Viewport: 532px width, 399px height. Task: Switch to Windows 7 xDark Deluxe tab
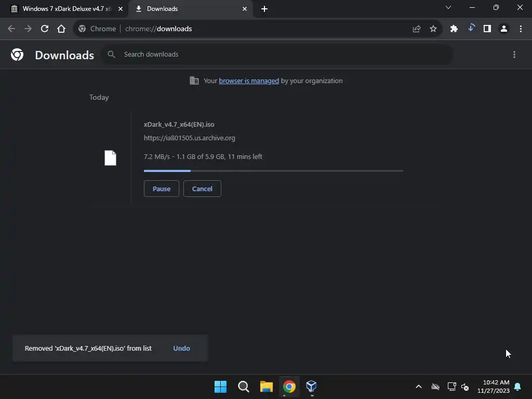click(x=64, y=9)
